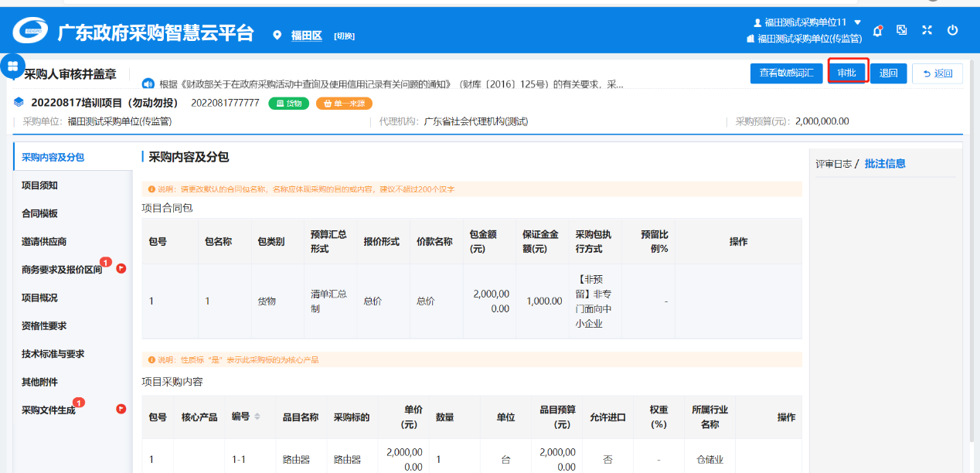Open the round four-leaf app menu button
The image size is (980, 473).
pyautogui.click(x=12, y=66)
